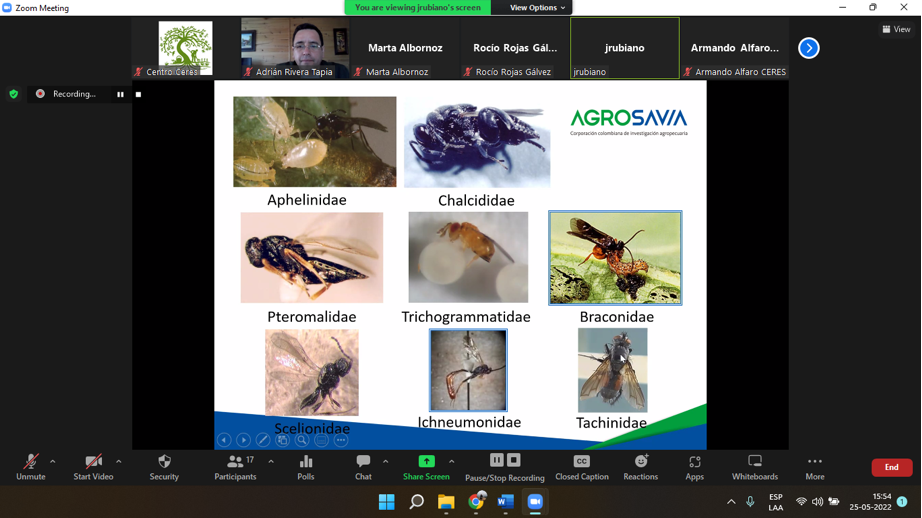Open the clock showing 15:54
The image size is (922, 518).
[x=870, y=502]
